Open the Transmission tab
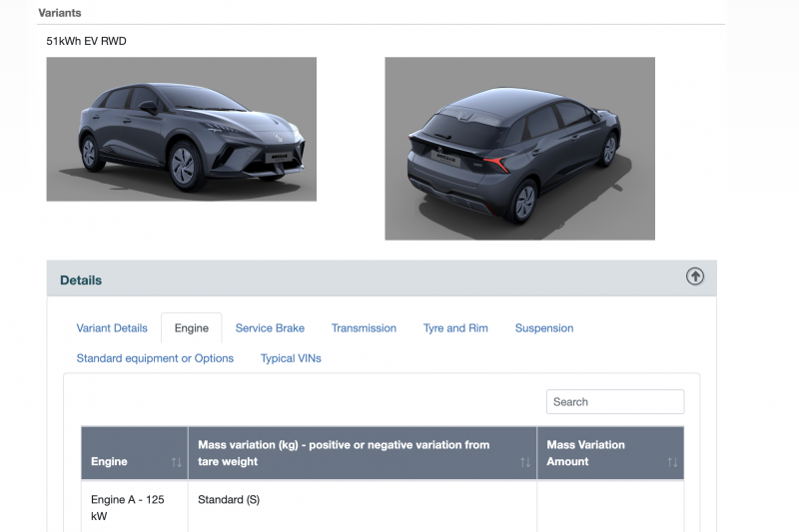 click(364, 328)
